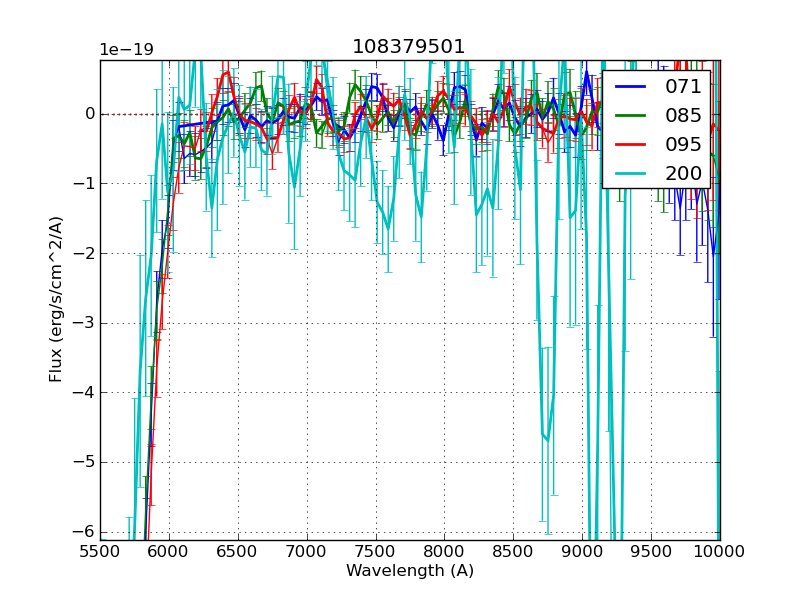800x600 pixels.
Task: Click the Wavelength (A) x-axis label
Action: 410,571
